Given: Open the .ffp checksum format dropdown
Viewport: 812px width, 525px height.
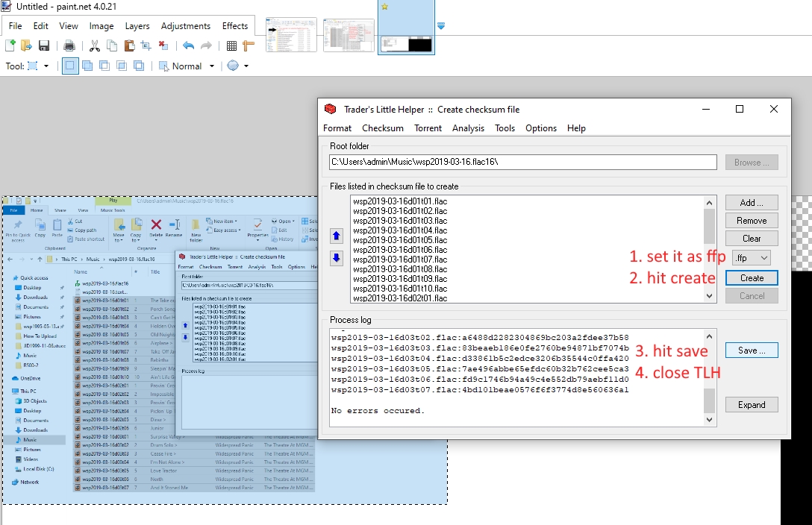Looking at the screenshot, I should point(752,257).
